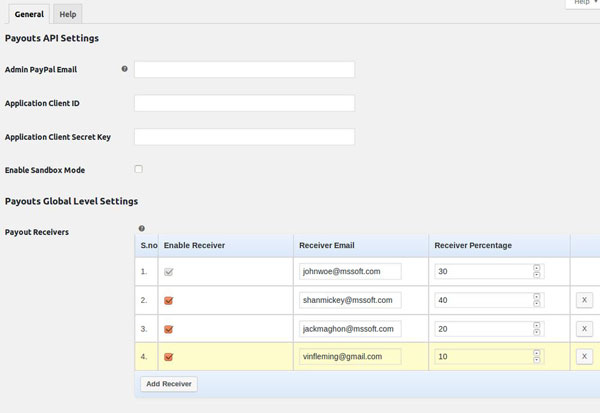
Task: Open the Help dropdown at top right
Action: tap(584, 3)
